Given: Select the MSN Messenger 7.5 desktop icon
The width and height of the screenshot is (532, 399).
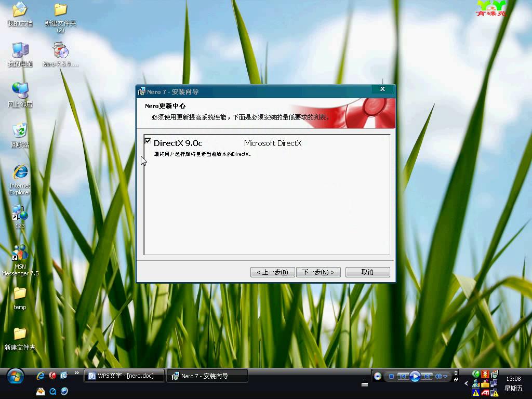Looking at the screenshot, I should click(x=20, y=261).
